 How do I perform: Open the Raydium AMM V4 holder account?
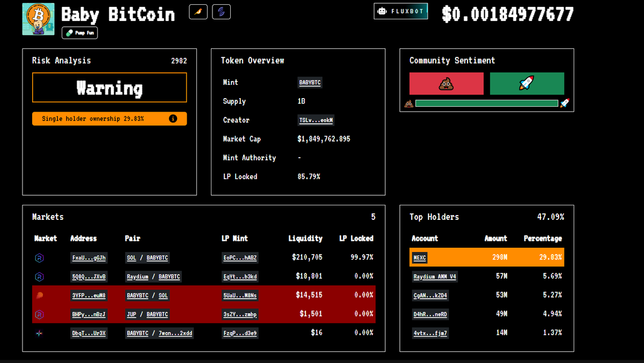tap(435, 277)
